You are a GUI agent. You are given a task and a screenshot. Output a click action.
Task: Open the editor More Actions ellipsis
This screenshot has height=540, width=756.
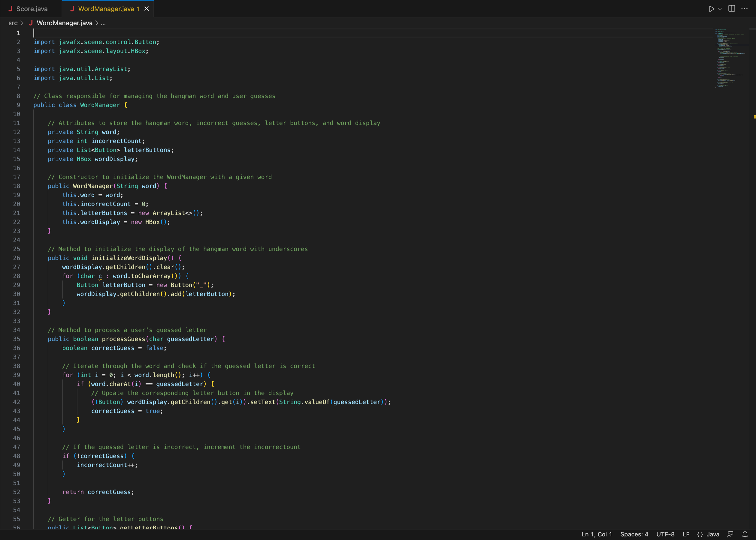pyautogui.click(x=744, y=9)
